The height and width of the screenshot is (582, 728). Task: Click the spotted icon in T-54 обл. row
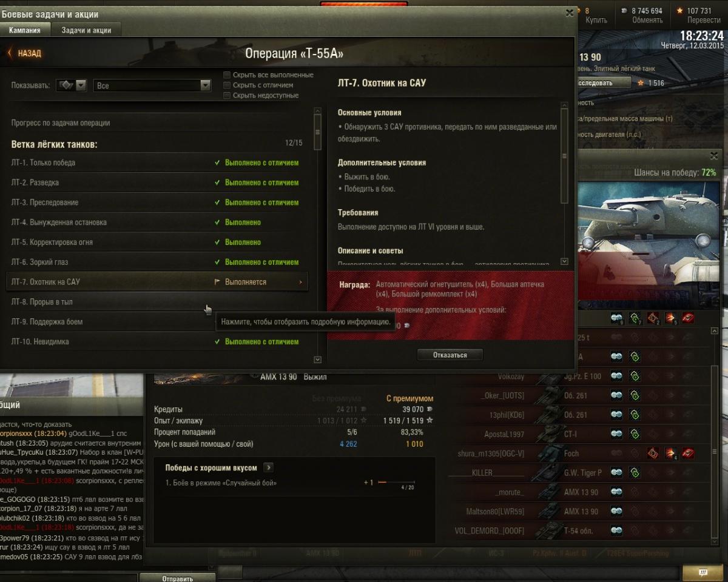coord(616,530)
